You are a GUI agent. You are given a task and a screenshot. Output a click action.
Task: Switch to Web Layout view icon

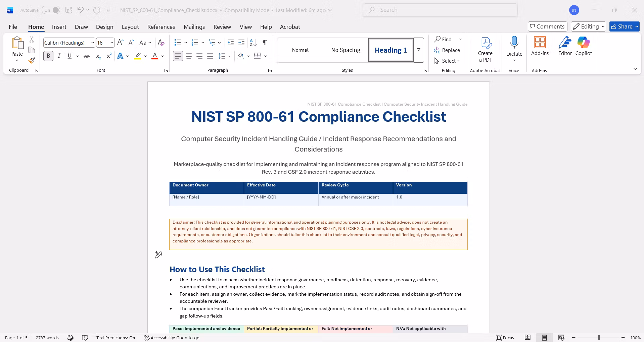[561, 338]
